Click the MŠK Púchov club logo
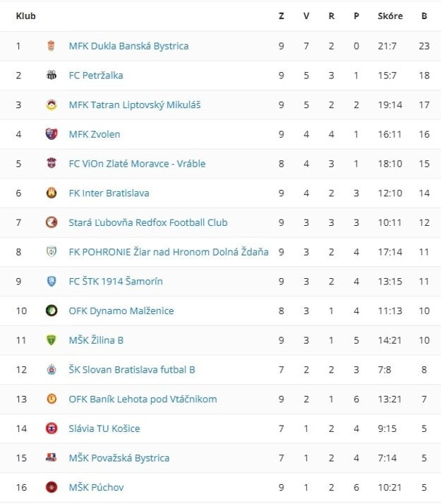The image size is (441, 504). [x=51, y=487]
